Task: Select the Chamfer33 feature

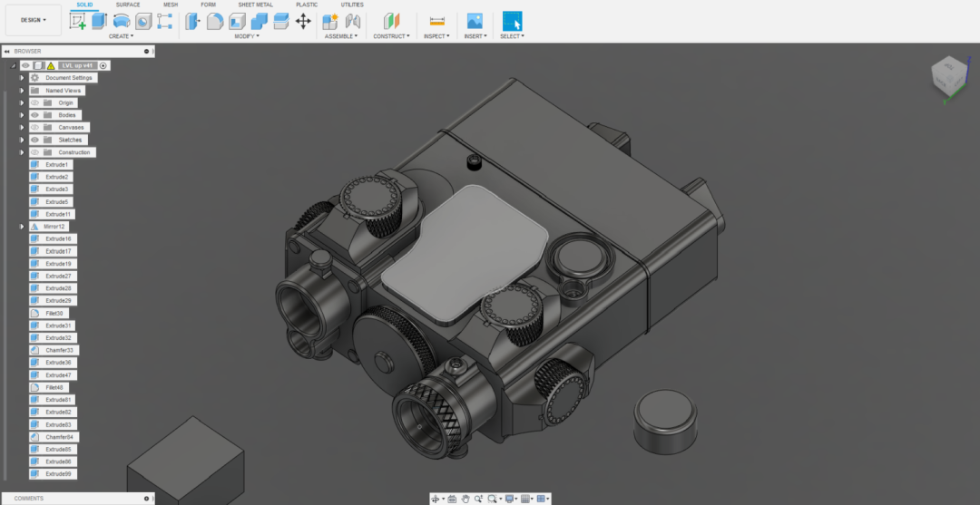Action: tap(54, 350)
